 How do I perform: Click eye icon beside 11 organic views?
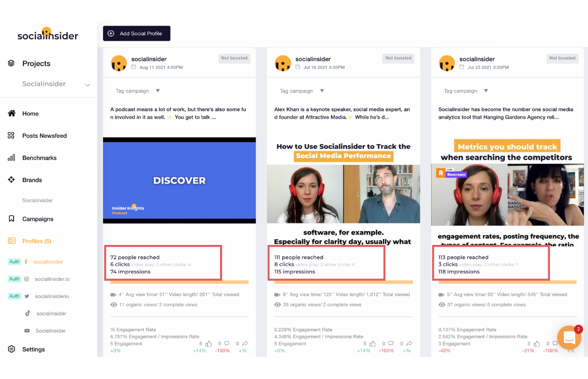pos(113,305)
